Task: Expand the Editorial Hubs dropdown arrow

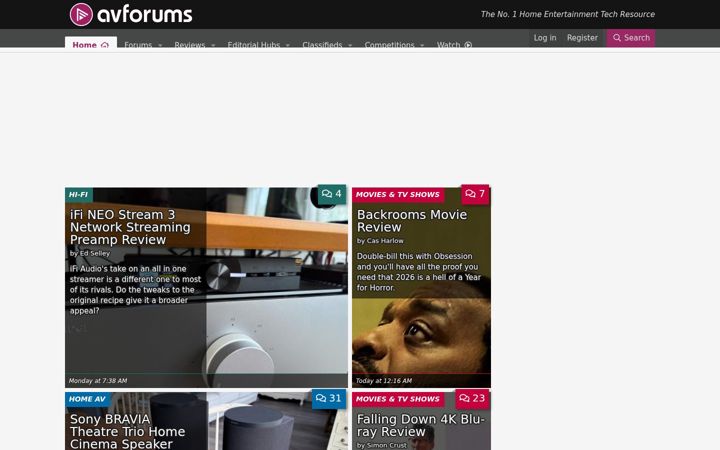Action: [287, 45]
